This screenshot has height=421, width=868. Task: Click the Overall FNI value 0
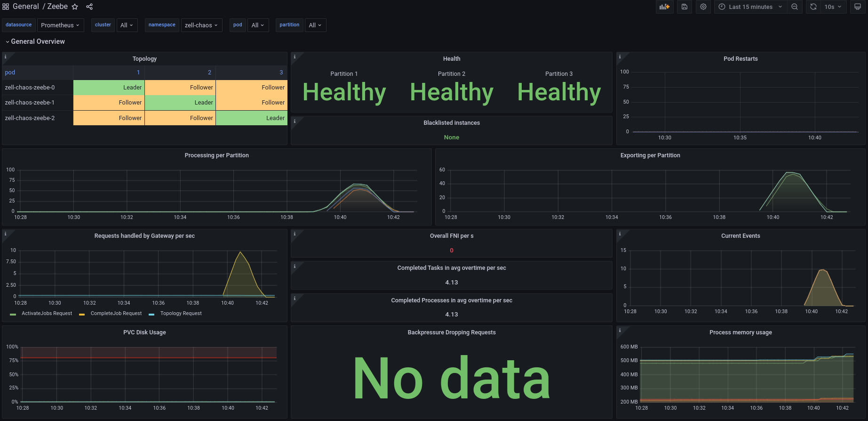452,251
